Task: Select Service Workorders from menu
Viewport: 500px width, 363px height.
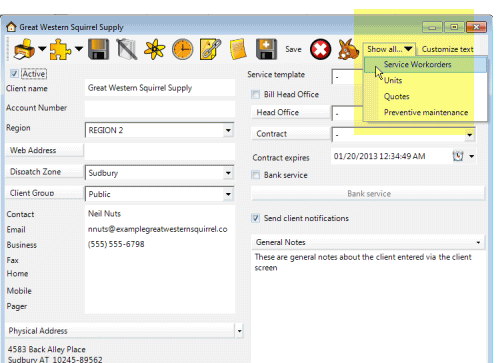Action: coord(425,65)
